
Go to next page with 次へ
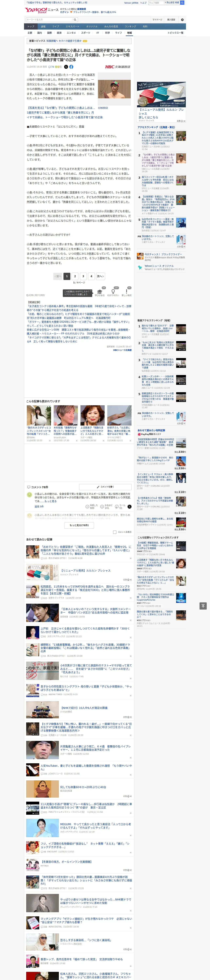100,276
